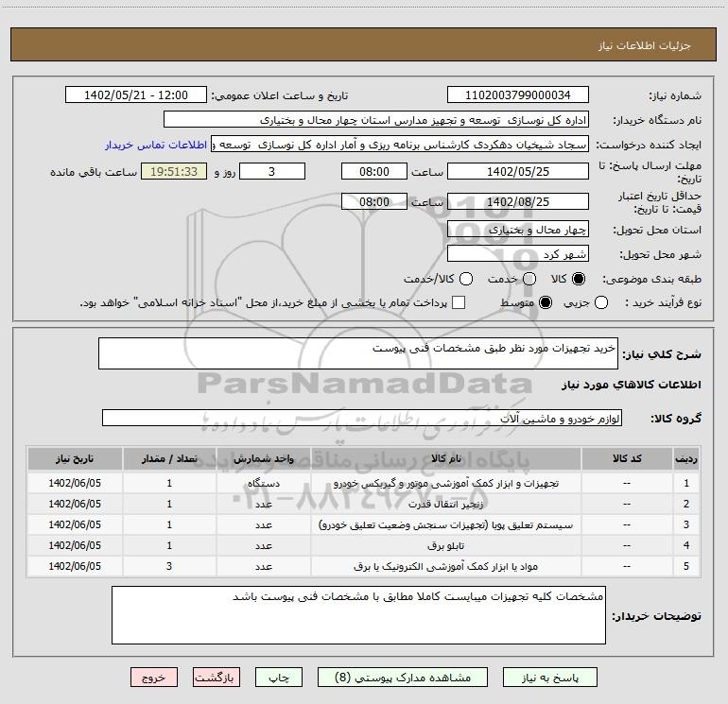Screen dimensions: 728x704
Task: Select the خدمت radio button
Action: (529, 279)
